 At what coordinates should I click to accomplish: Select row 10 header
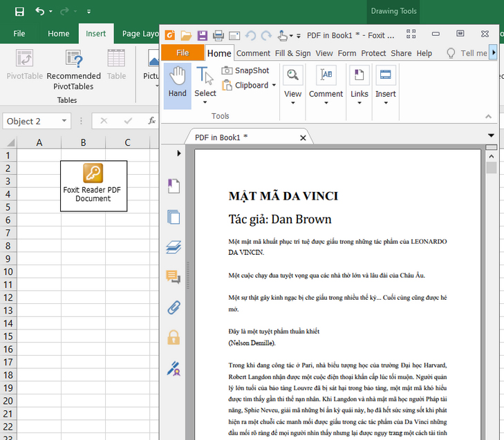coord(8,271)
